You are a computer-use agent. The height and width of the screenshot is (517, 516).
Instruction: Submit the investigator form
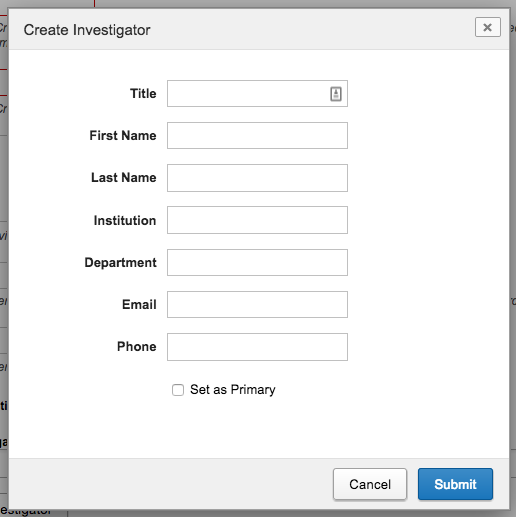(x=455, y=484)
